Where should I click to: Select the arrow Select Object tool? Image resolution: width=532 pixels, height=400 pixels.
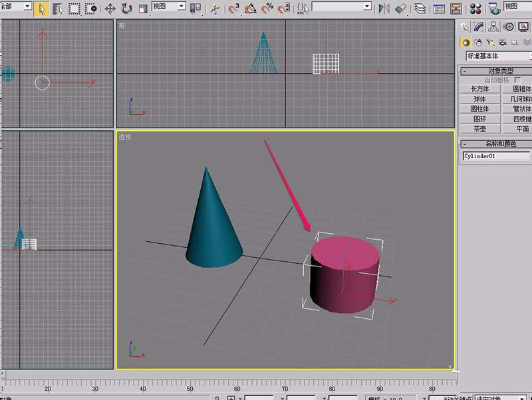pyautogui.click(x=41, y=9)
